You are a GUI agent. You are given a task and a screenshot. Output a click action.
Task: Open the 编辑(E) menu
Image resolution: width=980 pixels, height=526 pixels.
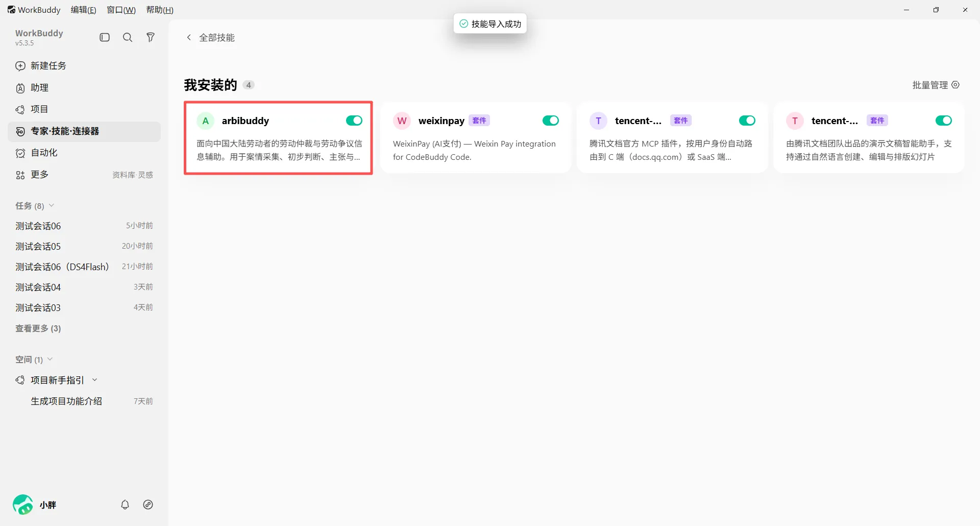(x=83, y=10)
